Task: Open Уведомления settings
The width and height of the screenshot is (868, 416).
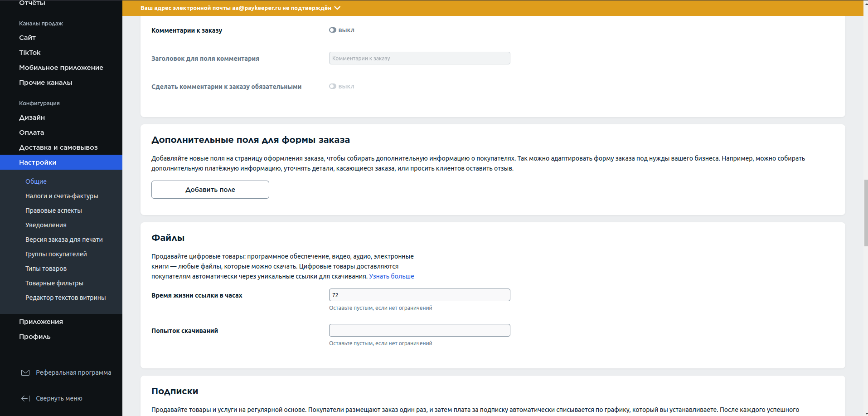Action: click(46, 225)
